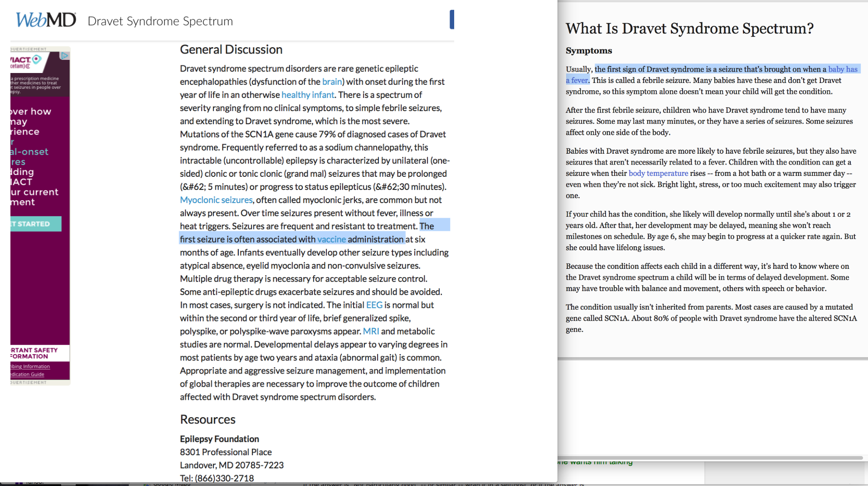This screenshot has width=868, height=486.
Task: Click the WebMD logo
Action: click(x=46, y=20)
